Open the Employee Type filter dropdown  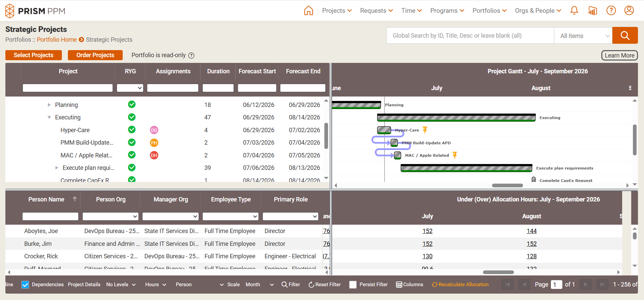click(231, 216)
